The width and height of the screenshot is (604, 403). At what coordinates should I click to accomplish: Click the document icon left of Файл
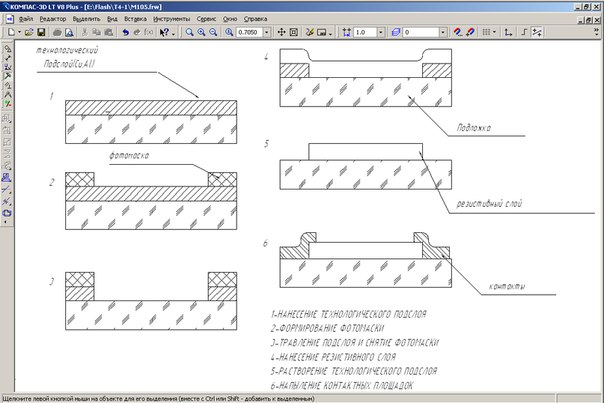click(x=10, y=19)
